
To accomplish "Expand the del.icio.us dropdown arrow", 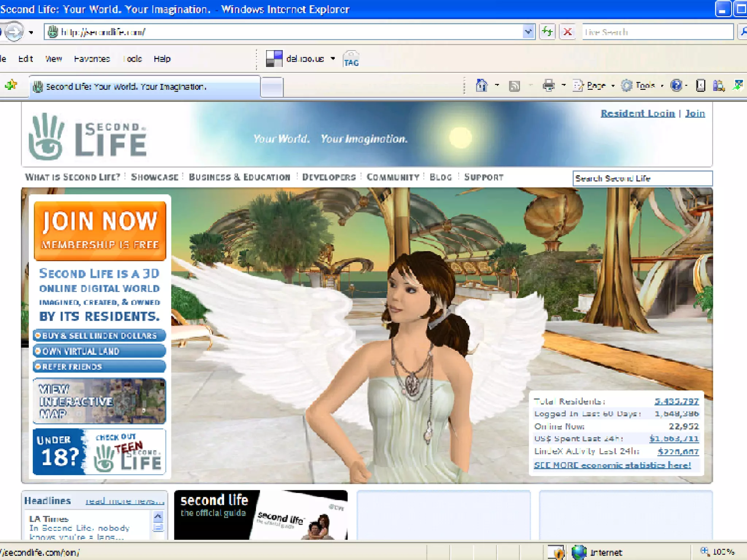I will [x=333, y=59].
